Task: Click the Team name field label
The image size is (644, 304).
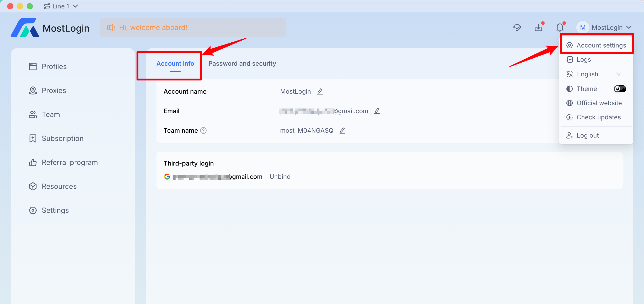Action: tap(181, 130)
